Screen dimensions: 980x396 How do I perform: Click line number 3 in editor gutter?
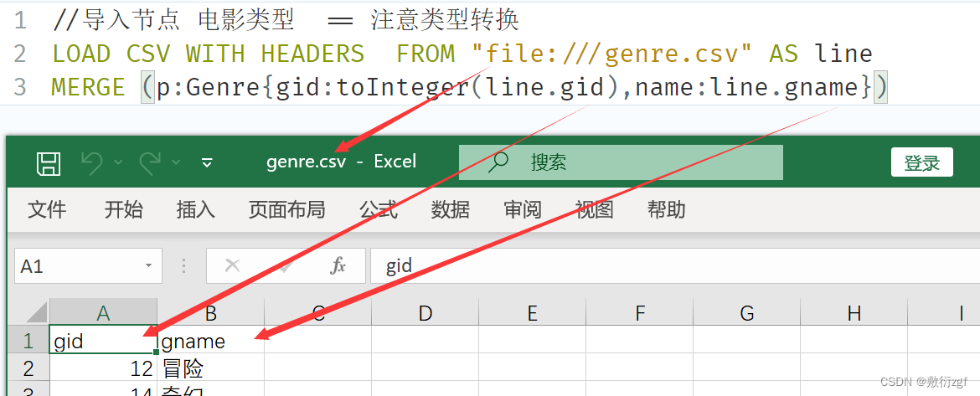(20, 87)
